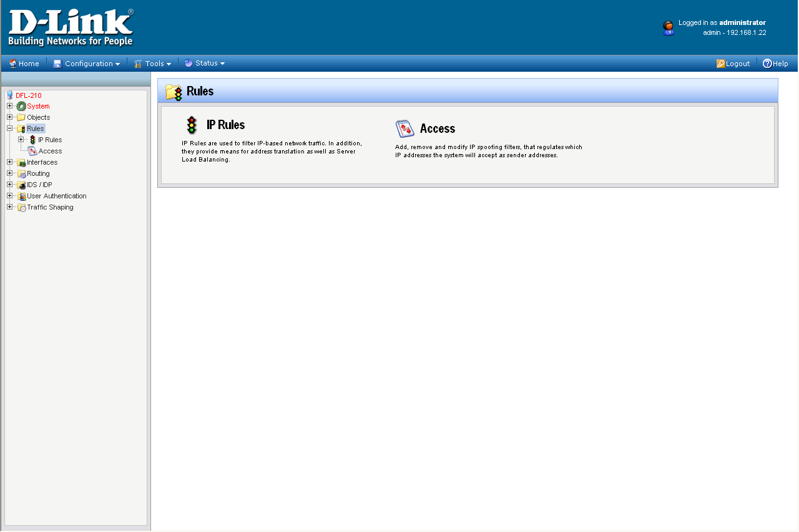Click the IDS / IDP folder icon
The image size is (799, 532).
(x=21, y=185)
